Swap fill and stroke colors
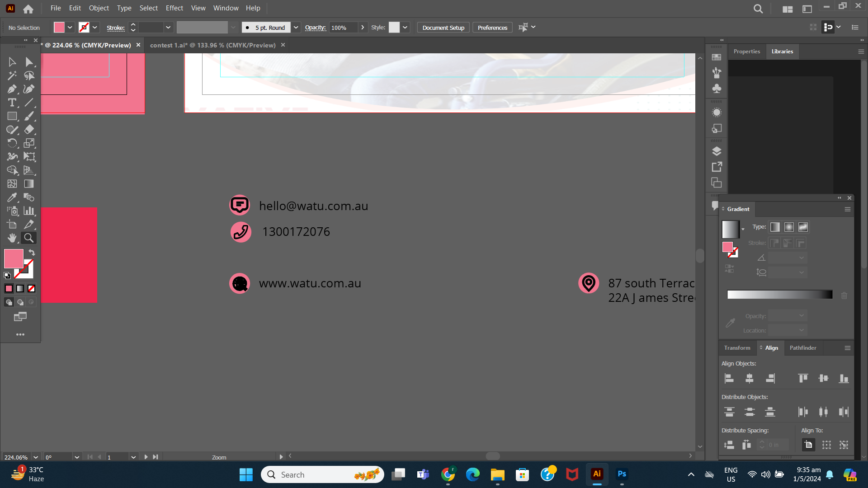This screenshot has height=488, width=868. [32, 253]
